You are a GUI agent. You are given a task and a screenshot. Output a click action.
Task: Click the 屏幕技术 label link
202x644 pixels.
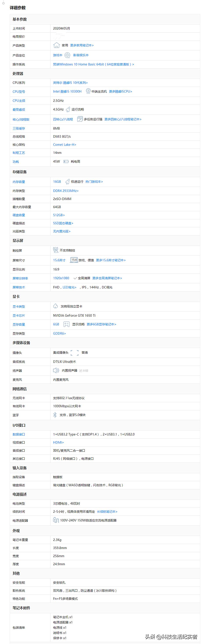pyautogui.click(x=19, y=288)
